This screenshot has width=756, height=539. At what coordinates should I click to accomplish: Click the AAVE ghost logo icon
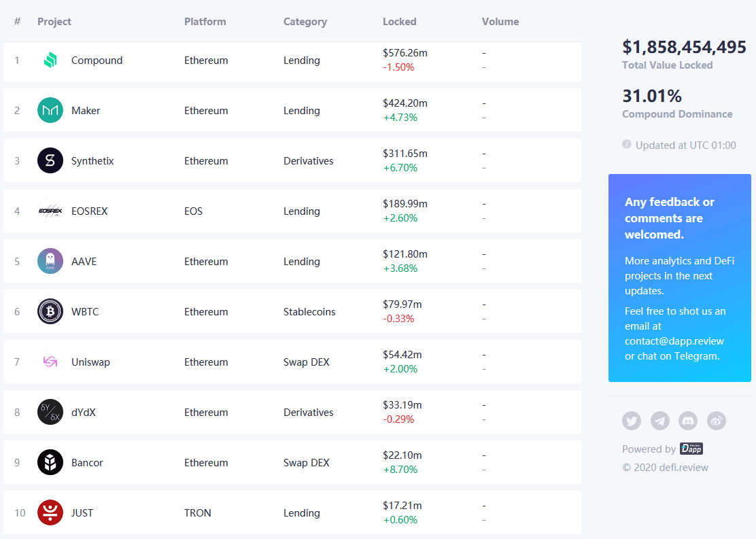pyautogui.click(x=50, y=262)
